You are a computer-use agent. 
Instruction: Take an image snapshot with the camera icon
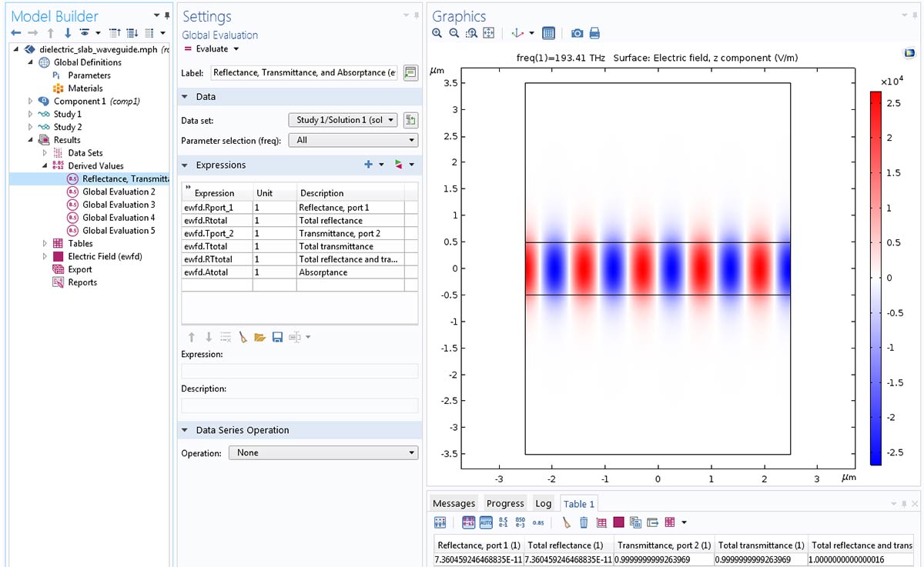(x=577, y=33)
